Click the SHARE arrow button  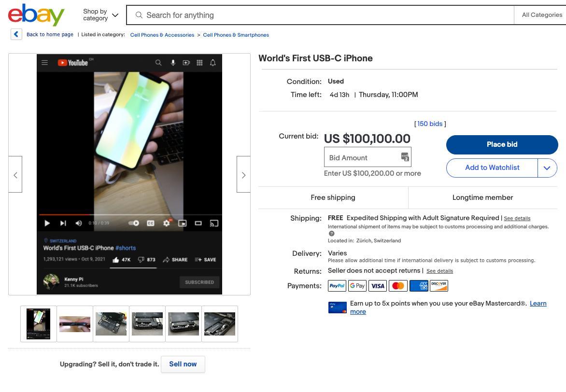point(175,260)
